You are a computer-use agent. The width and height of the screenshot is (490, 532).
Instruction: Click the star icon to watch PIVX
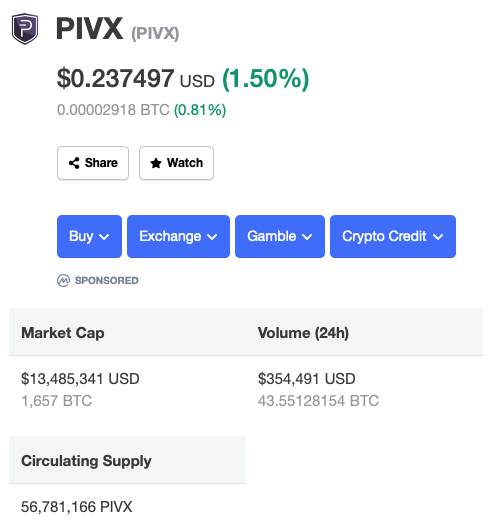[x=156, y=163]
